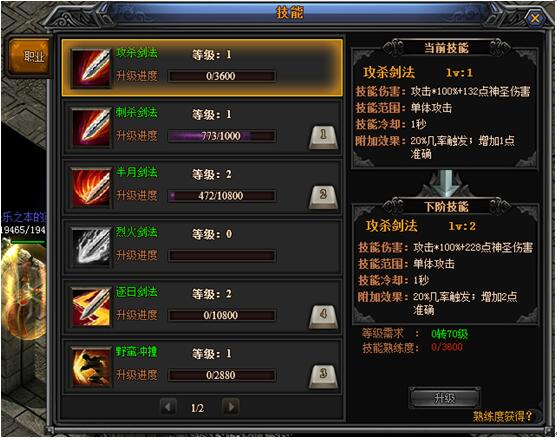Select the 野蛮冲撞 charge skill icon
This screenshot has height=440, width=557.
pos(91,366)
